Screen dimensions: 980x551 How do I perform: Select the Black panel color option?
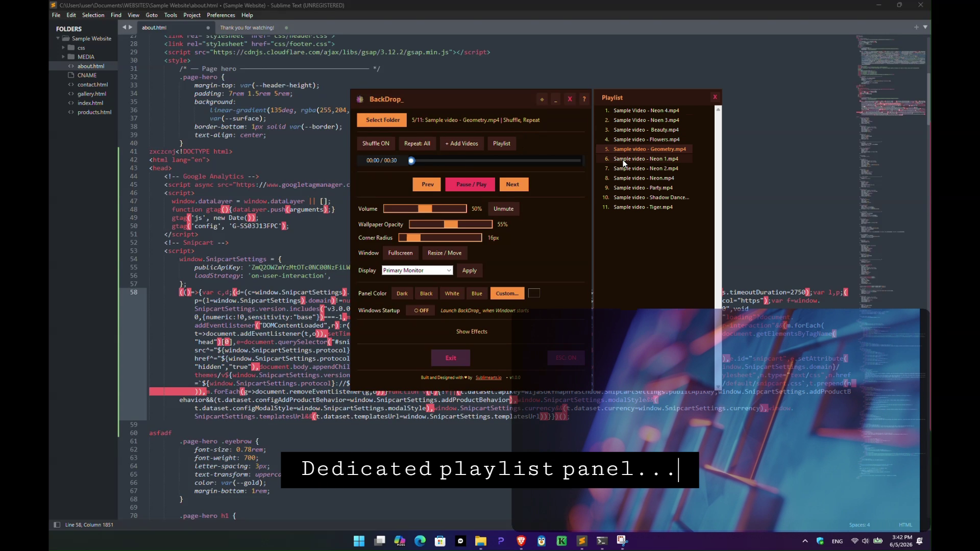click(426, 293)
